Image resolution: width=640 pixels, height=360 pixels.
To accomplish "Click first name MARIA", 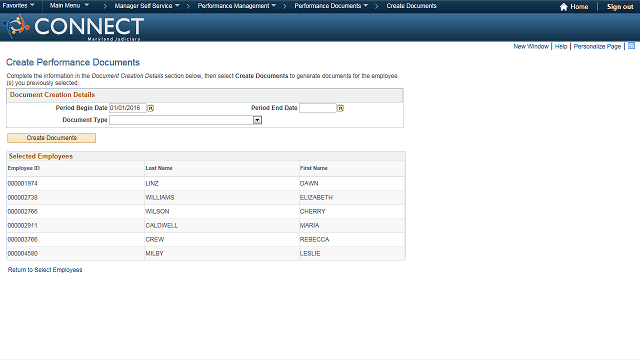I will (309, 225).
